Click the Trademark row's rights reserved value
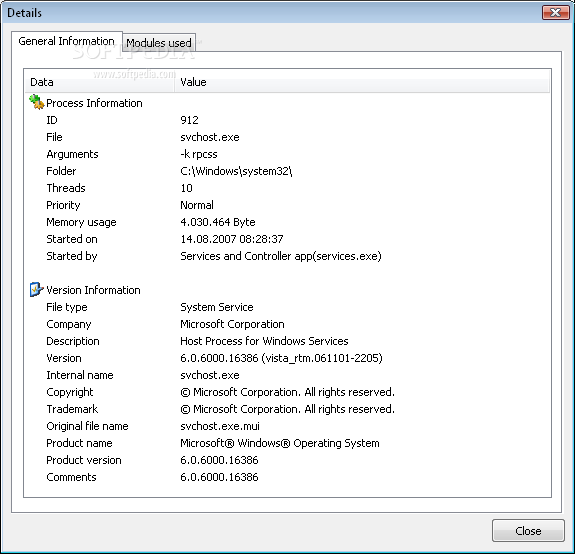Screen dimensions: 575x554 [288, 409]
